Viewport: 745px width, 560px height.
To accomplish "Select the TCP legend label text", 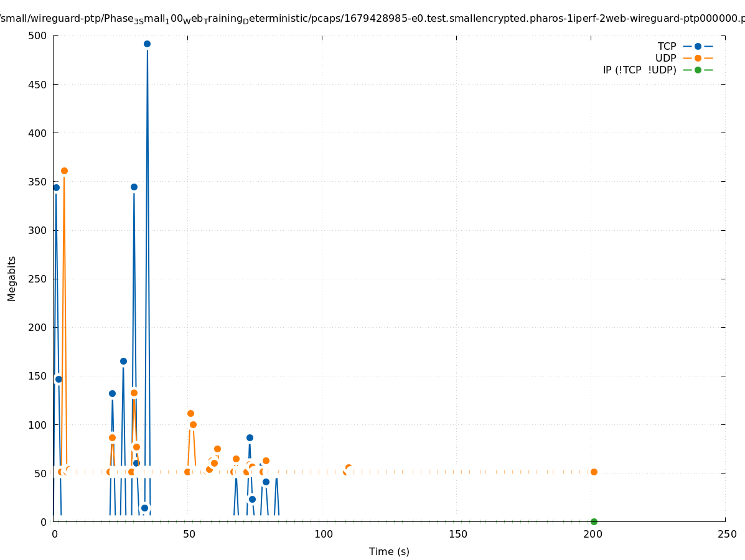I will tap(667, 46).
